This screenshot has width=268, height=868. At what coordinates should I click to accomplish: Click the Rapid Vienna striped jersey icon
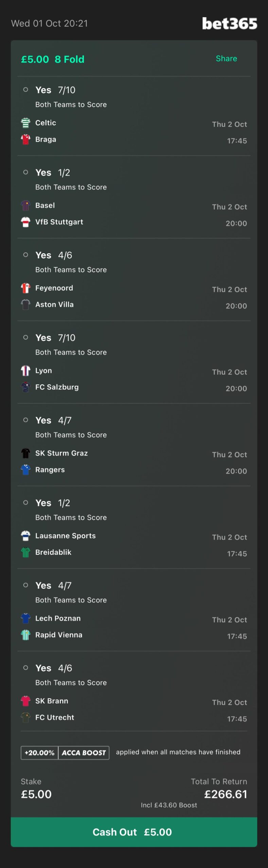point(25,635)
